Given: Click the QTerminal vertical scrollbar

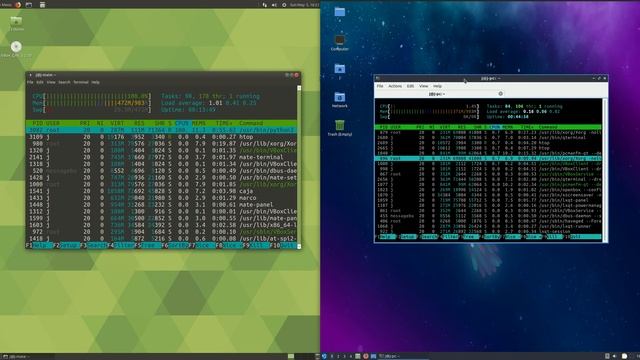Looking at the screenshot, I should (x=604, y=170).
